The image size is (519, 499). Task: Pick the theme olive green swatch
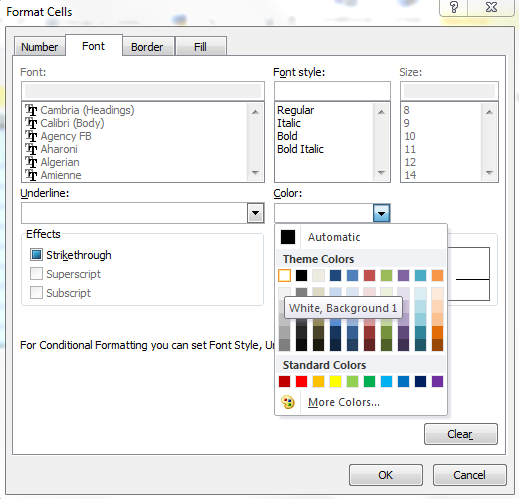pos(386,276)
